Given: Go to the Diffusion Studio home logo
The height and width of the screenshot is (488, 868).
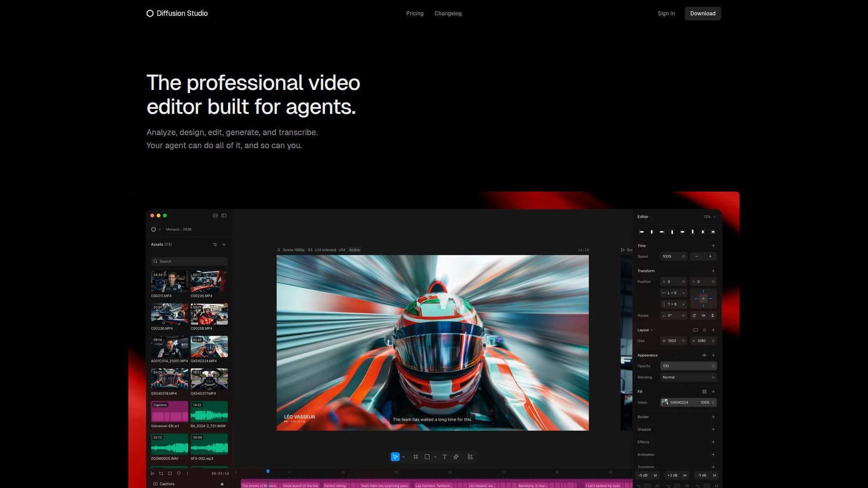Looking at the screenshot, I should 177,14.
